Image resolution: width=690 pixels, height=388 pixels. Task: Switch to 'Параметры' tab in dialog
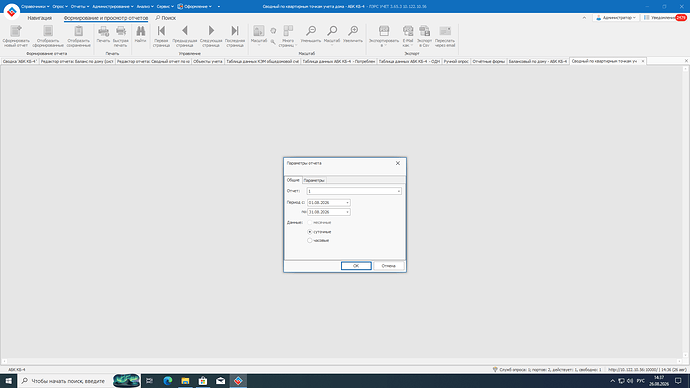[314, 180]
